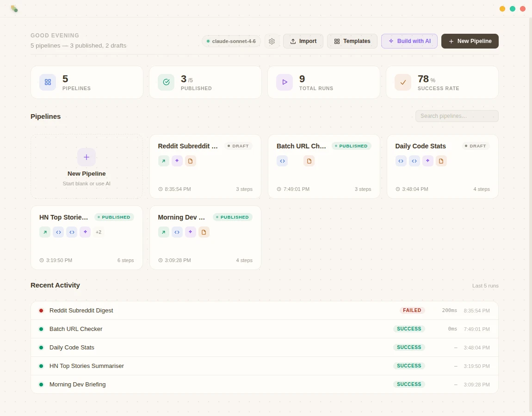The height and width of the screenshot is (416, 532).
Task: Click AI sparkle icon in Morning Dev card
Action: pyautogui.click(x=190, y=232)
